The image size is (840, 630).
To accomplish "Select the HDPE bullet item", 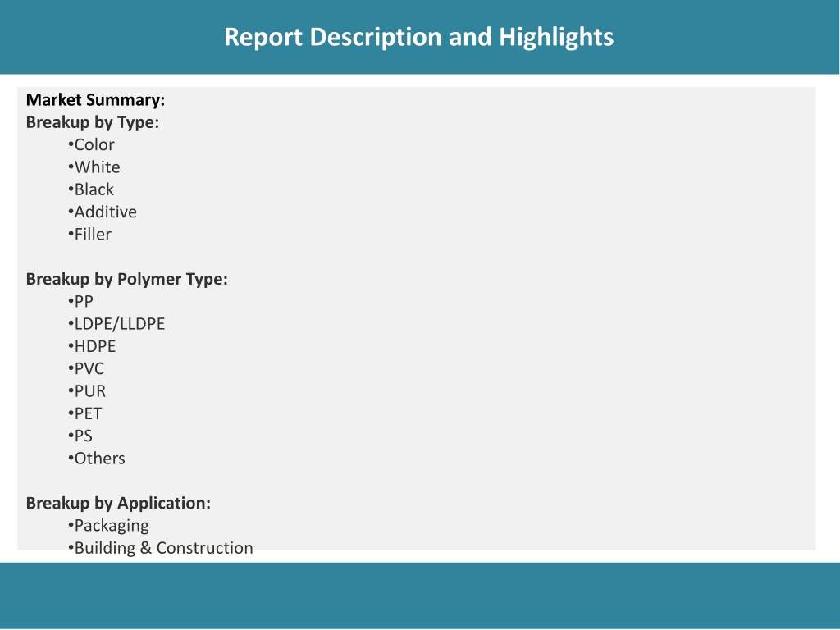I will click(x=92, y=347).
